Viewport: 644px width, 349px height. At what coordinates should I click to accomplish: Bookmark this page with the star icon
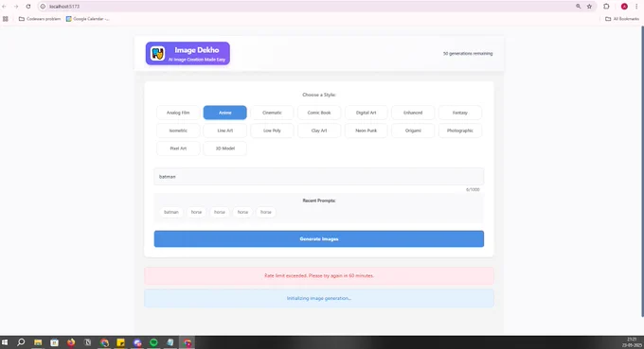(x=589, y=7)
